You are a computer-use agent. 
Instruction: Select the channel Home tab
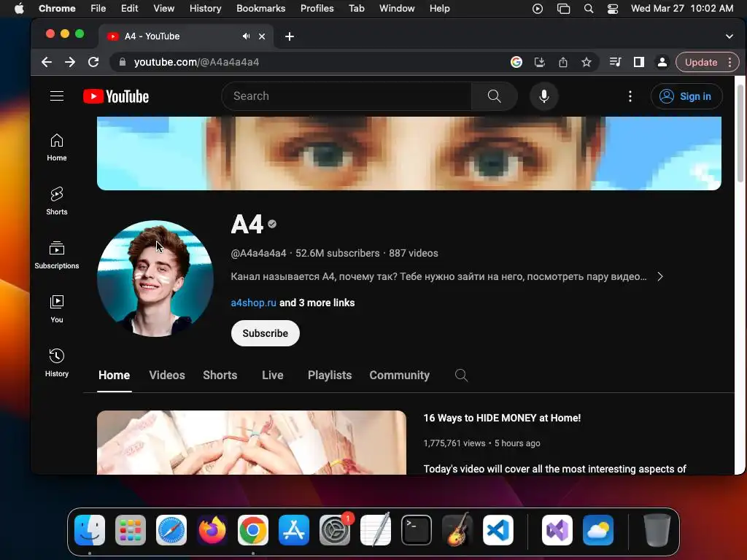click(x=115, y=376)
